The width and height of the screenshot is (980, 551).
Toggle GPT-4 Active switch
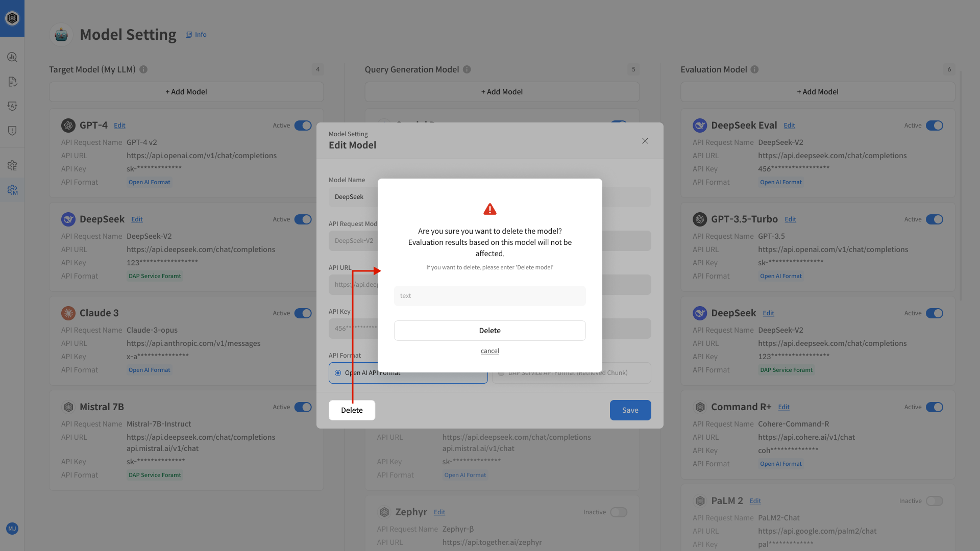(303, 126)
